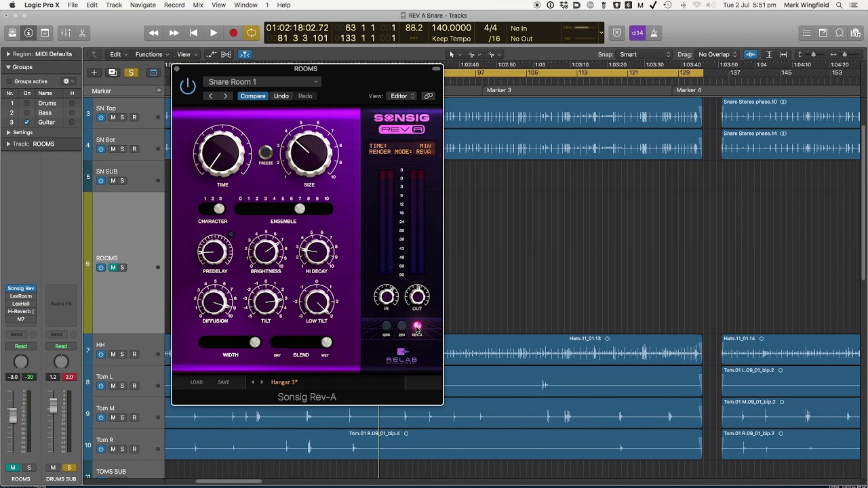The image size is (868, 488).
Task: Select the QRS render mode button
Action: click(x=387, y=326)
